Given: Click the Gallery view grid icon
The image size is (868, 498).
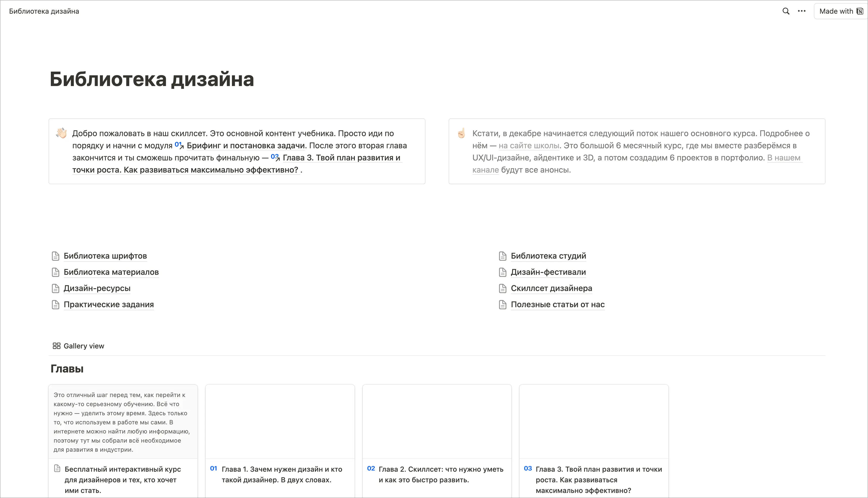Looking at the screenshot, I should tap(56, 346).
